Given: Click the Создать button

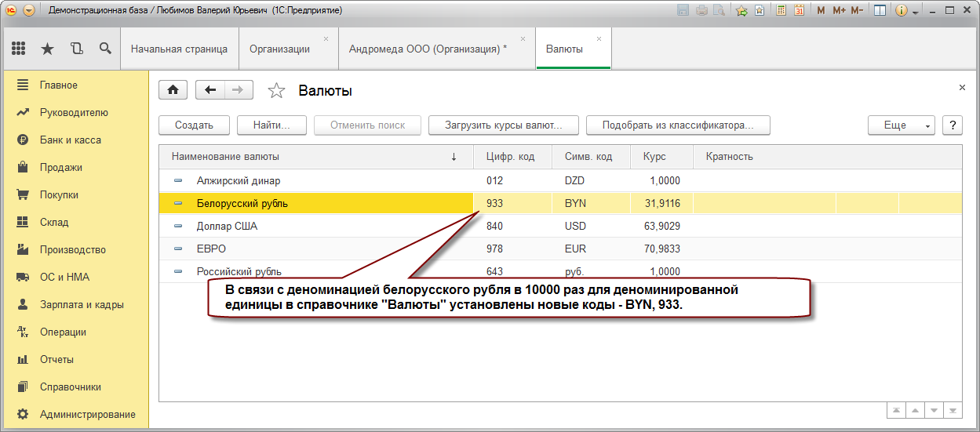Looking at the screenshot, I should (x=195, y=125).
